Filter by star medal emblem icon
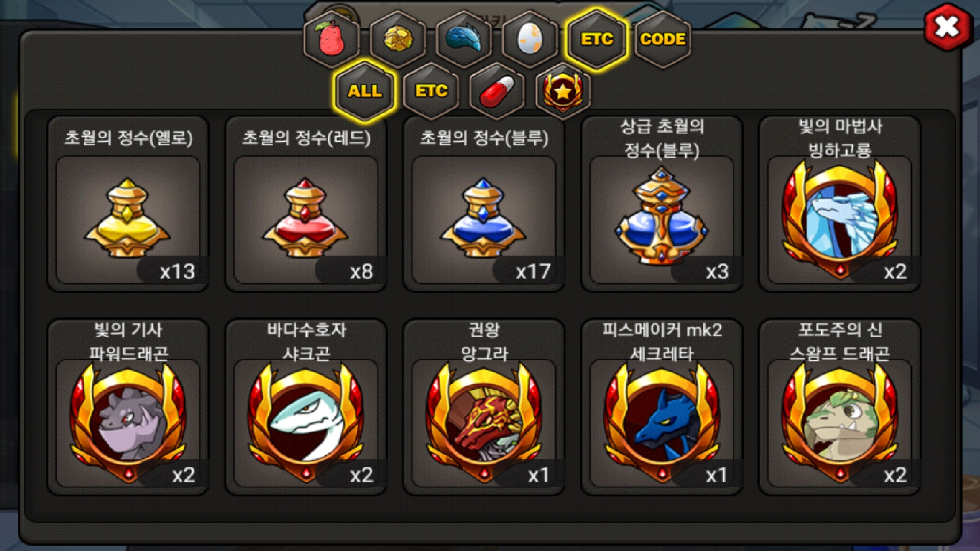The width and height of the screenshot is (980, 551). coord(563,91)
